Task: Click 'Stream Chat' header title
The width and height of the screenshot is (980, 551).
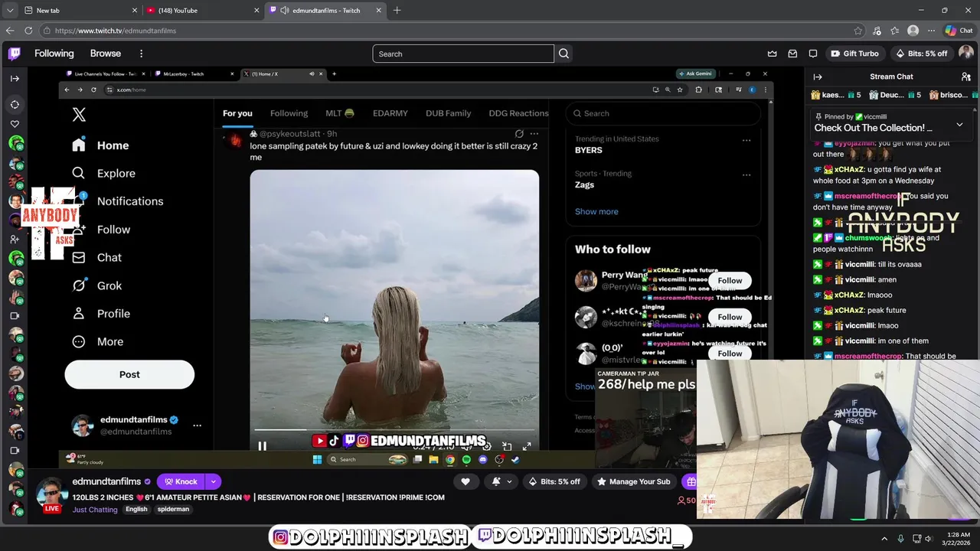Action: [891, 77]
